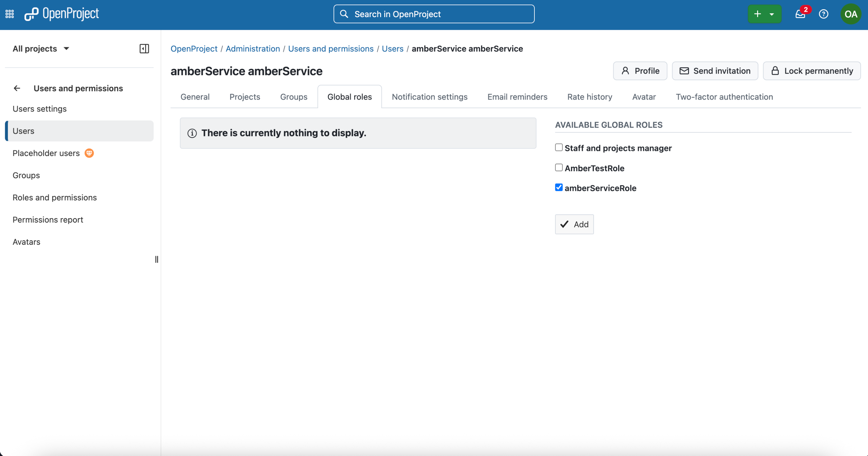Click the Profile button

[x=640, y=71]
